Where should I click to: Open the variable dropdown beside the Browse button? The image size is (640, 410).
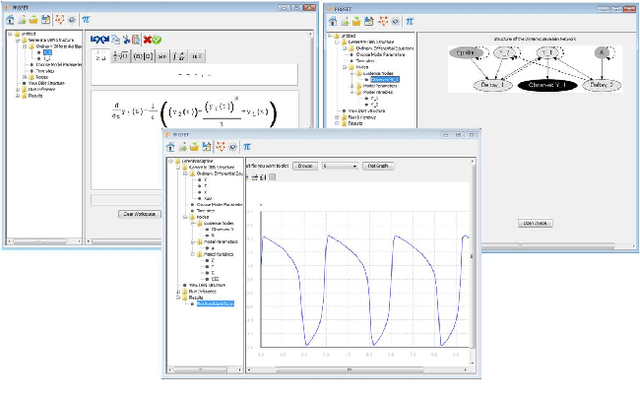pyautogui.click(x=340, y=166)
